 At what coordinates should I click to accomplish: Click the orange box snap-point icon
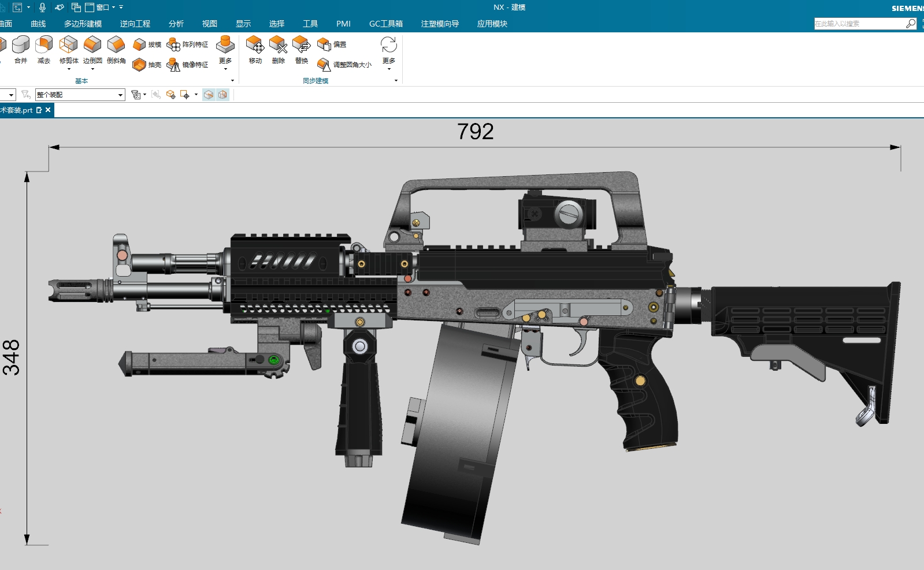point(170,95)
